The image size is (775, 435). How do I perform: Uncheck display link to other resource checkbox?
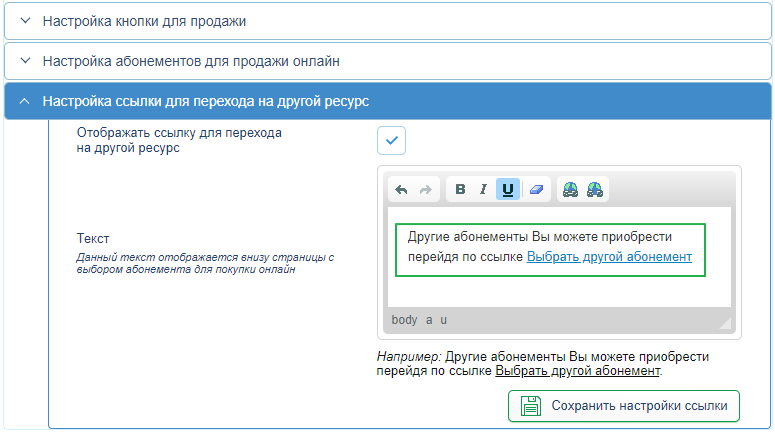pos(391,140)
